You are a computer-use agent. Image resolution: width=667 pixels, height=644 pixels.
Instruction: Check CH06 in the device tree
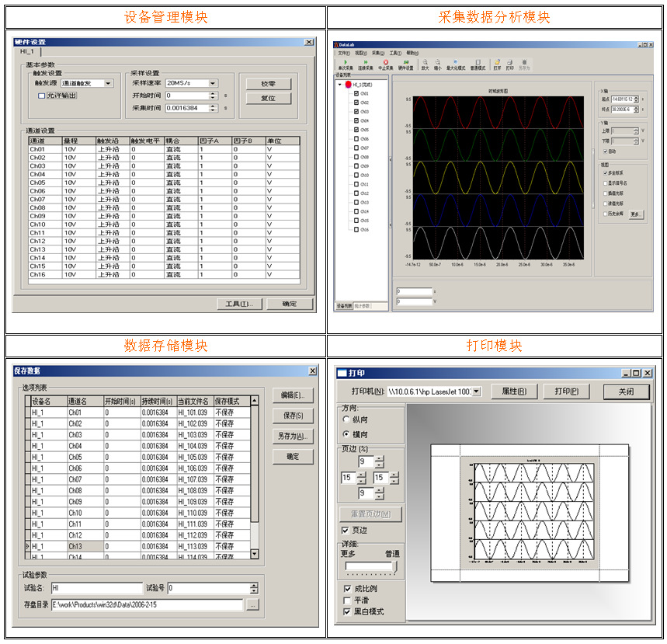356,139
